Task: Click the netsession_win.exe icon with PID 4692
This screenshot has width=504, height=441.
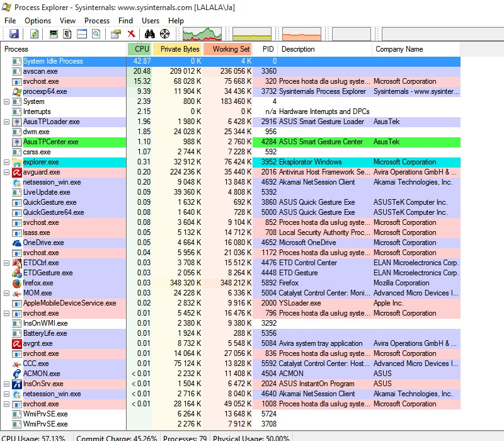Action: pyautogui.click(x=17, y=183)
